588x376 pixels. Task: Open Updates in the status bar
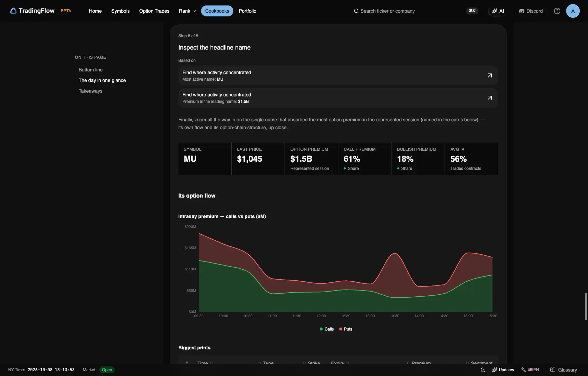click(x=503, y=370)
